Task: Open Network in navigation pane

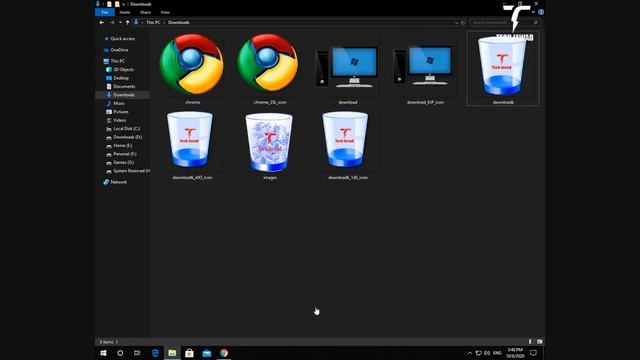Action: click(118, 182)
